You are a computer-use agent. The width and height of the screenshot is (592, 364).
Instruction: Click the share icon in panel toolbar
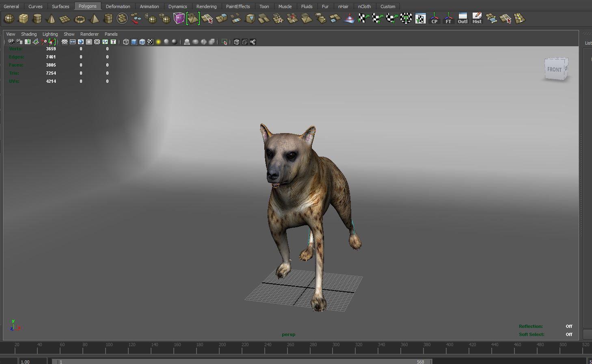point(253,42)
